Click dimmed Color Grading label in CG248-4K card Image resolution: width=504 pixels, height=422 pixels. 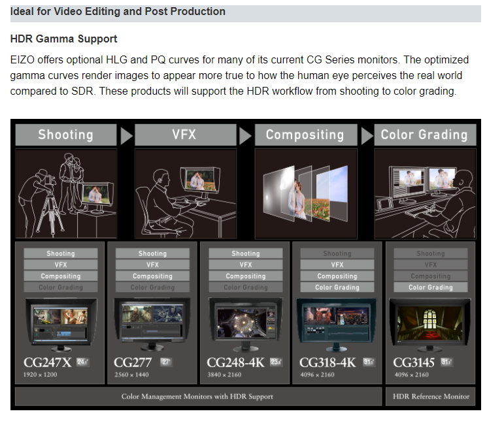[246, 287]
